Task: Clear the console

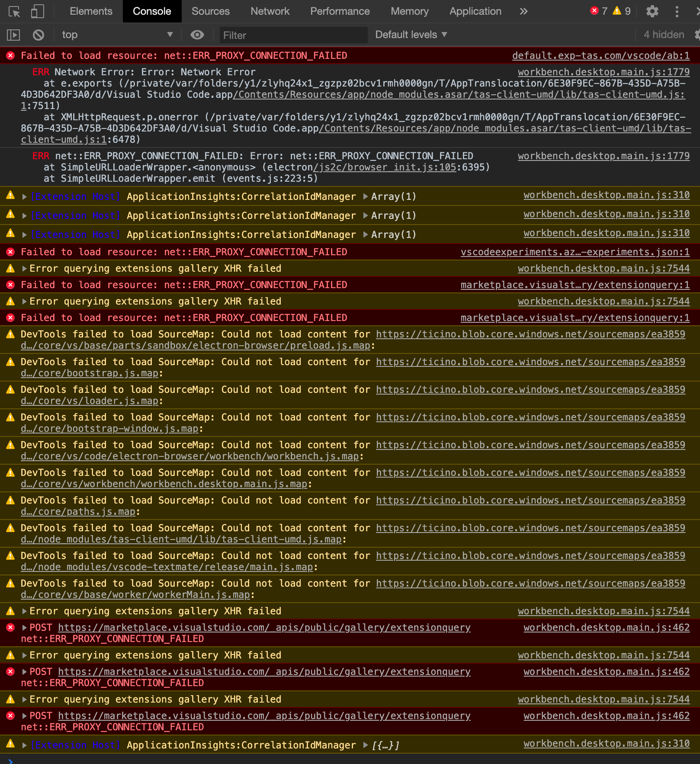Action: pyautogui.click(x=39, y=35)
